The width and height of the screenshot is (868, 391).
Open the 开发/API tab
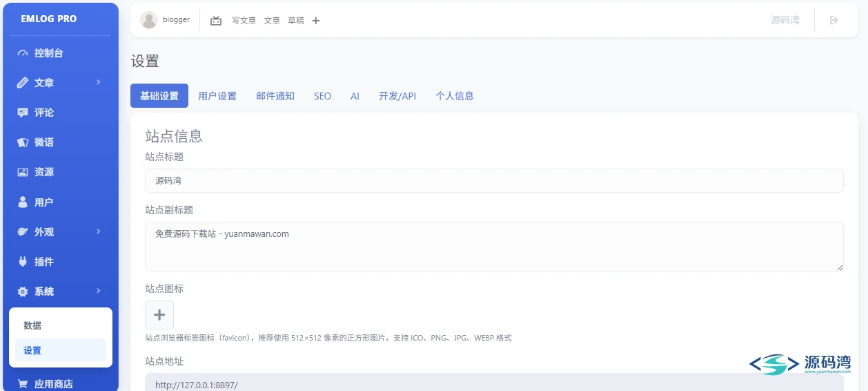pos(397,96)
